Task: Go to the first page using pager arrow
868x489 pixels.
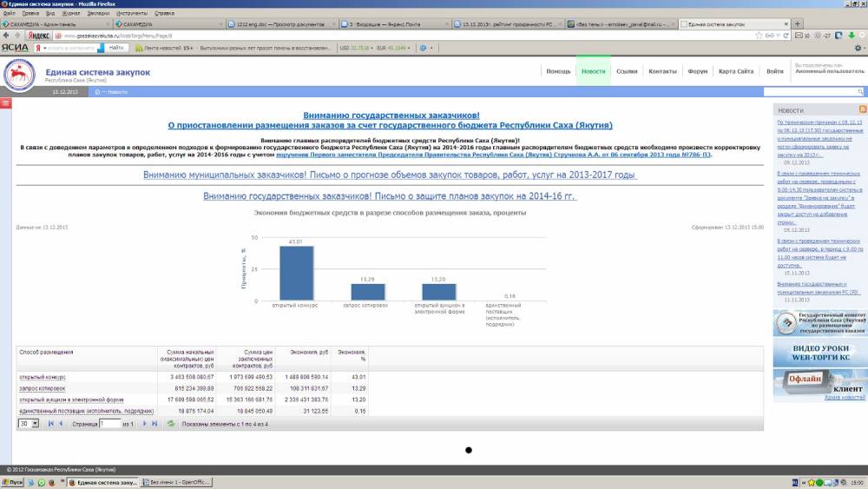Action: 49,423
